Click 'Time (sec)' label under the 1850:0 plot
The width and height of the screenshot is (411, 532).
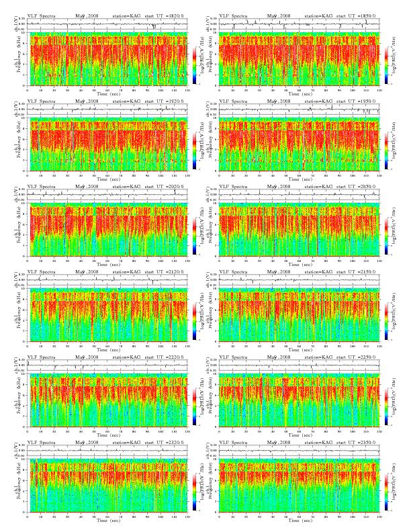point(300,93)
